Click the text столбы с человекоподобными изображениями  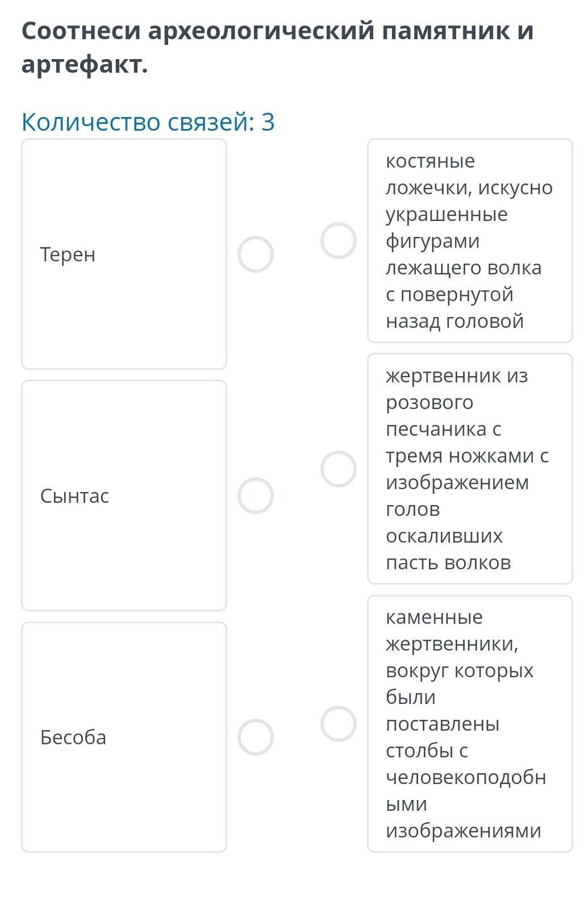coord(465,777)
